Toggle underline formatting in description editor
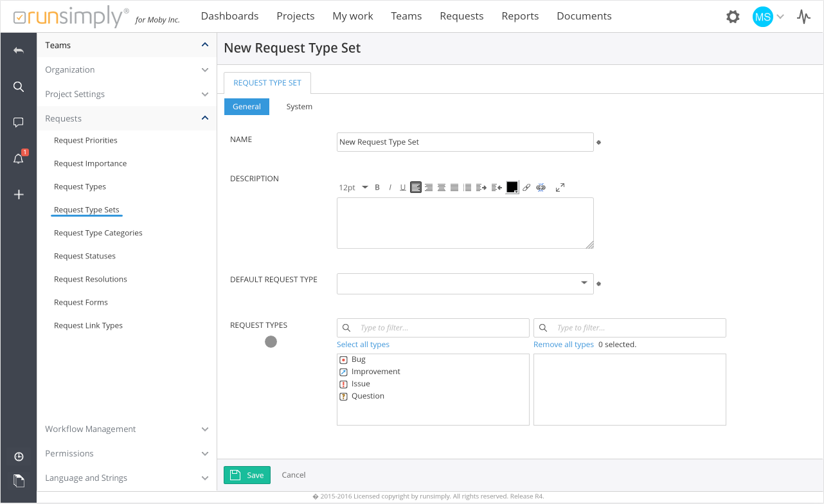 click(x=403, y=188)
